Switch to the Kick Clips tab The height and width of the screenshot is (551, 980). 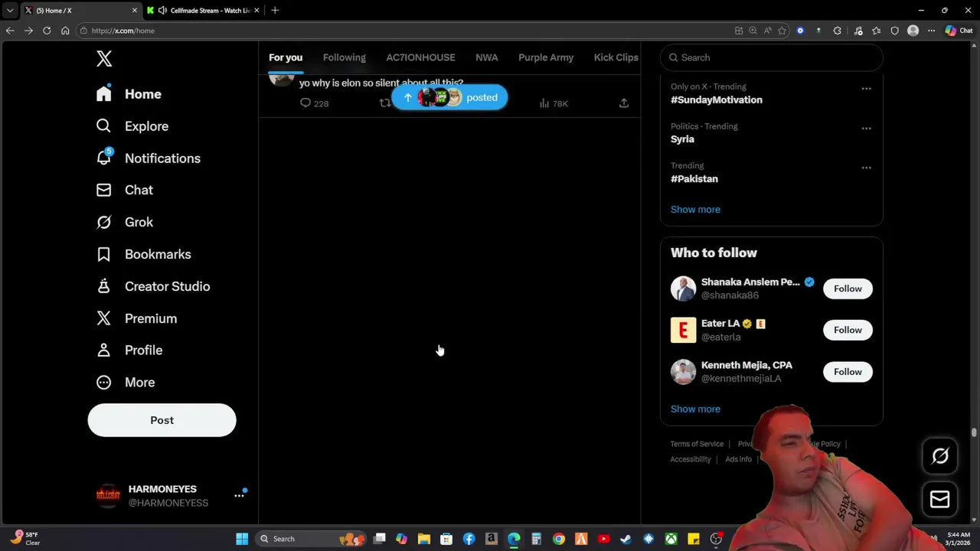click(616, 57)
